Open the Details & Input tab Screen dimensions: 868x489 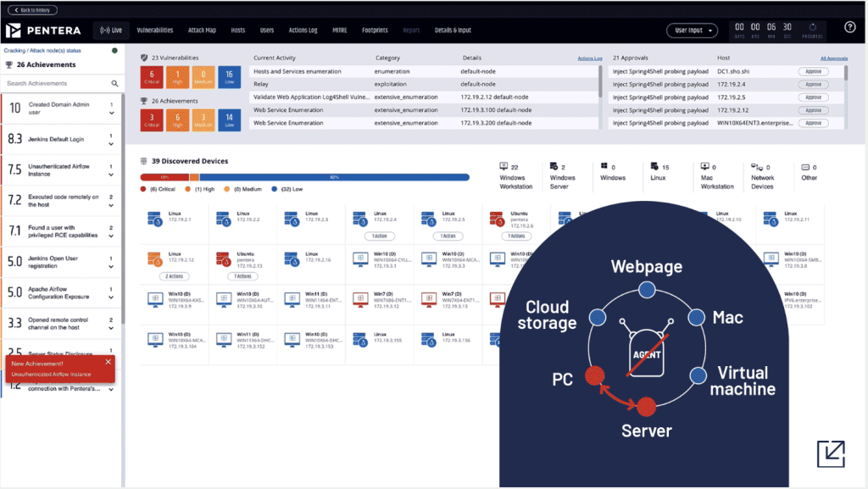(x=453, y=31)
